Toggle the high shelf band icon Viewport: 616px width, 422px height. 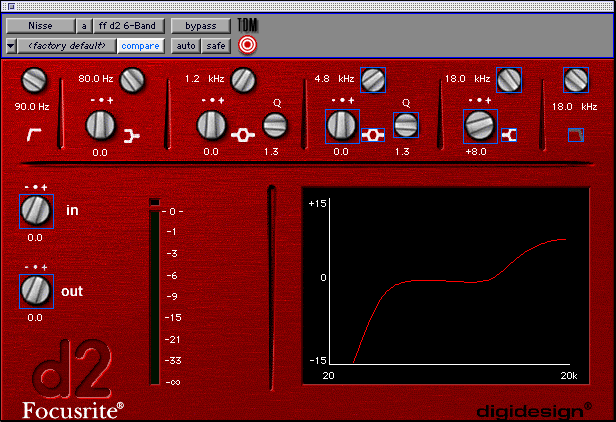coord(509,135)
